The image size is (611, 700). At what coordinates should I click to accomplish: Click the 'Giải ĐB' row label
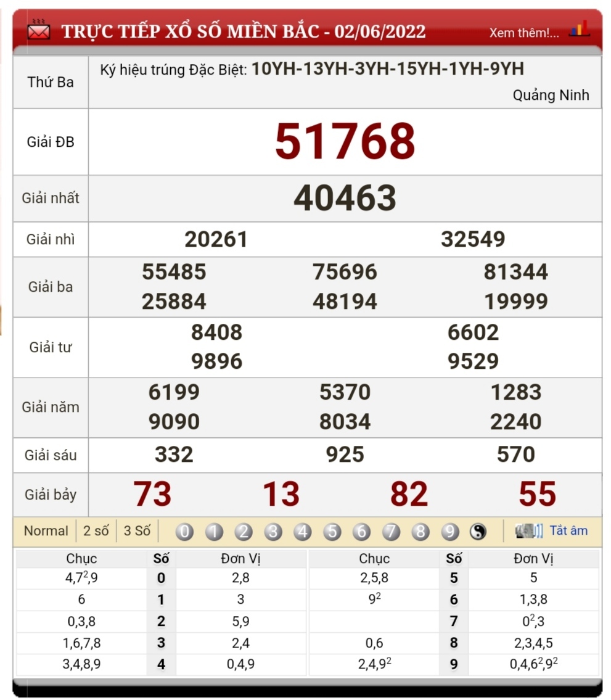pyautogui.click(x=51, y=142)
